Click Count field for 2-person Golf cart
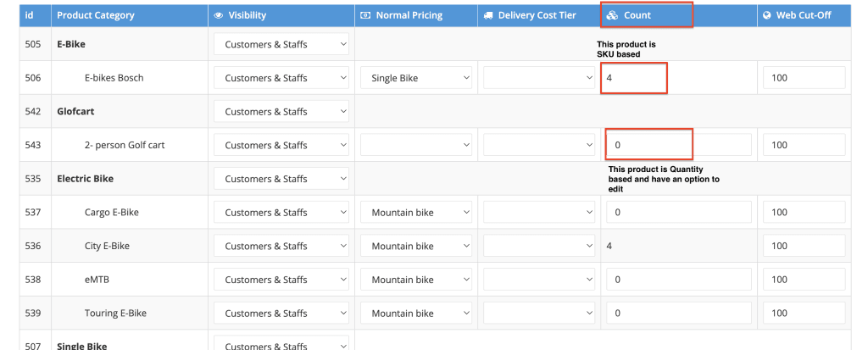Image resolution: width=868 pixels, height=350 pixels. (x=678, y=145)
